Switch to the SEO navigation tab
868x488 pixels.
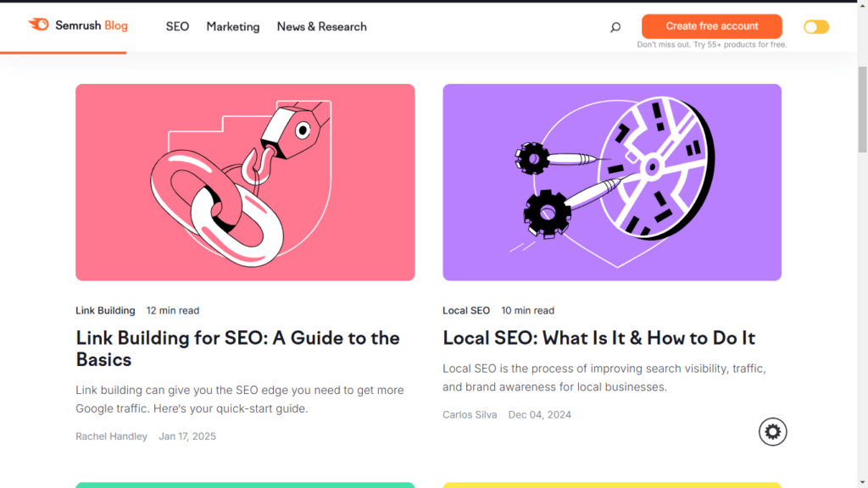pos(177,26)
